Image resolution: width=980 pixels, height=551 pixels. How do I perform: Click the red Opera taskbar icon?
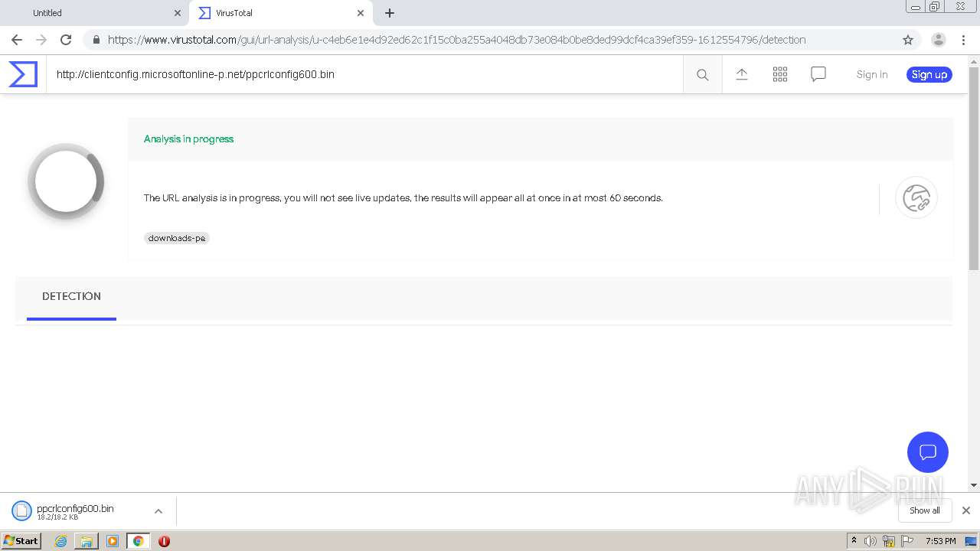[164, 541]
